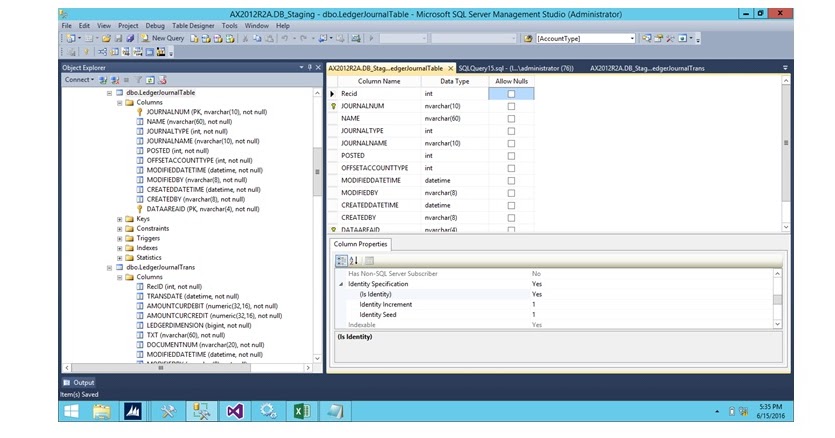The image size is (835, 438).
Task: Click the Disconnect icon in Object Explorer
Action: pyautogui.click(x=114, y=80)
